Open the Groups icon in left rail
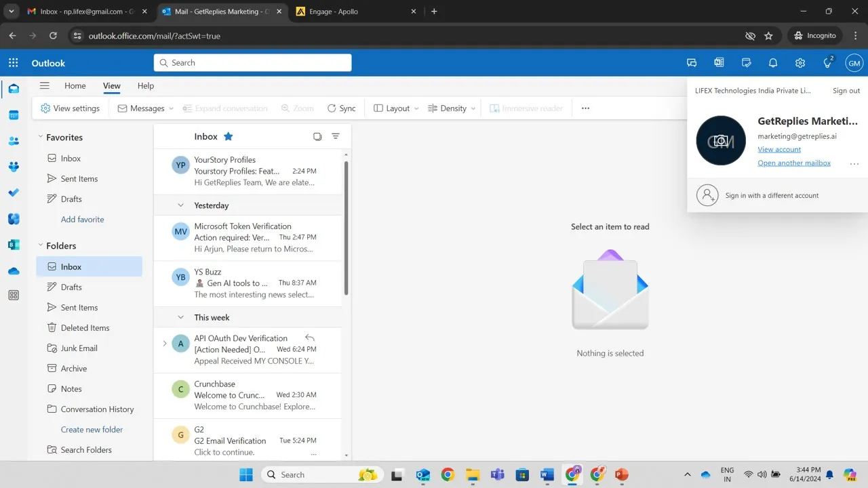The image size is (868, 488). coord(14,167)
